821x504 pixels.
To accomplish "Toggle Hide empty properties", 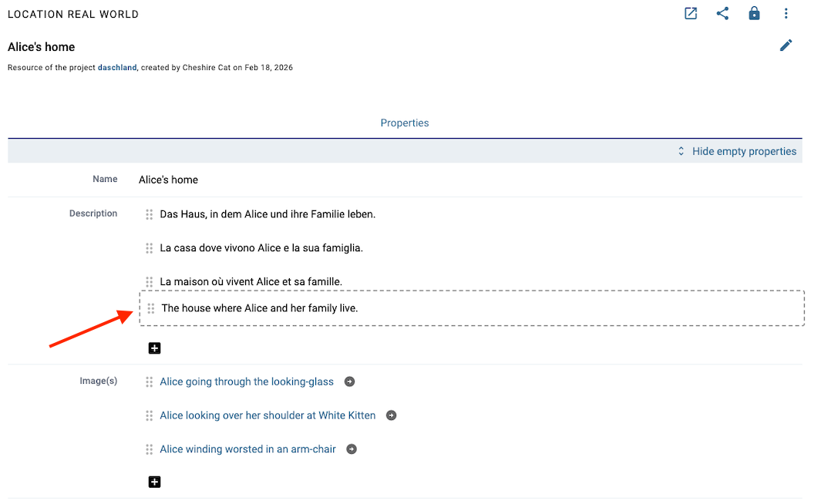I will [737, 151].
